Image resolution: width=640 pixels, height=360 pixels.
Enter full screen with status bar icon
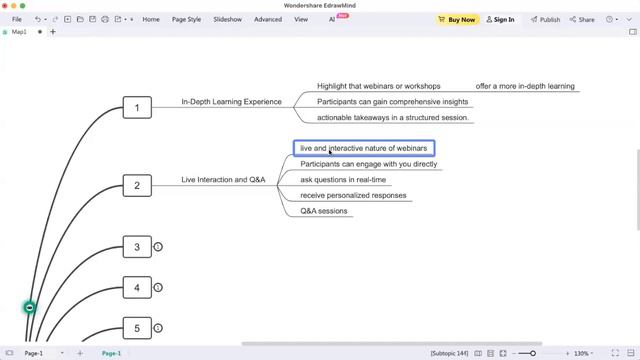tap(615, 353)
